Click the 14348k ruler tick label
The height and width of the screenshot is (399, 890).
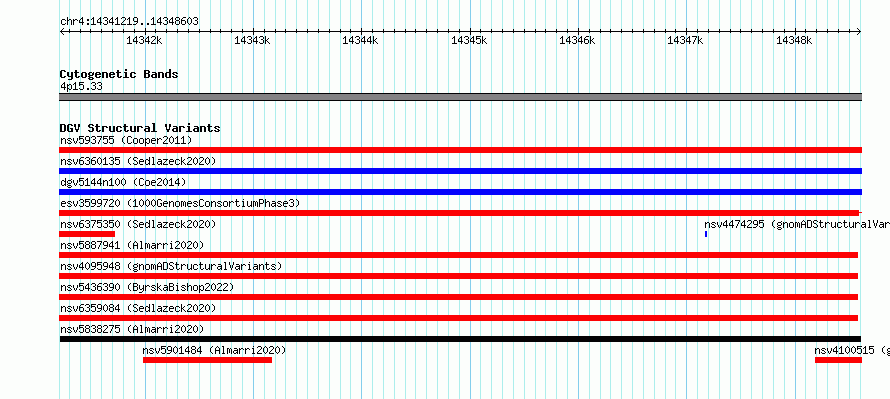[x=795, y=40]
